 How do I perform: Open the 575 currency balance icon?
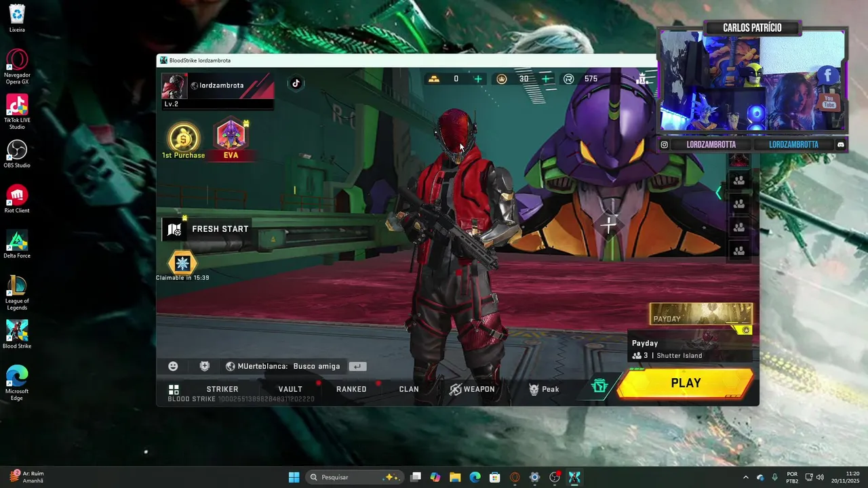click(x=569, y=79)
